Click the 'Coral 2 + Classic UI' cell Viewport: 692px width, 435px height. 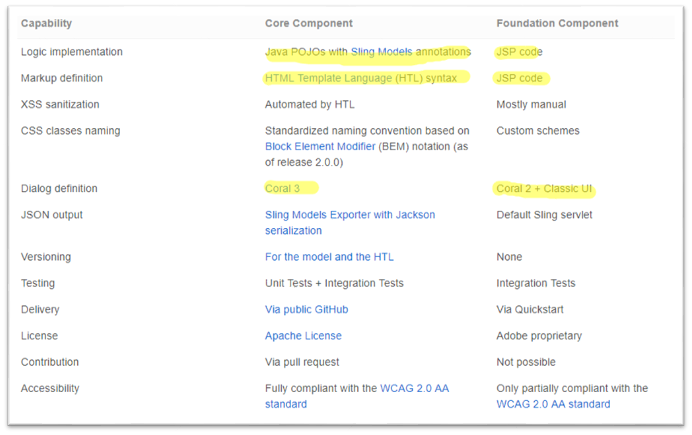pos(544,188)
